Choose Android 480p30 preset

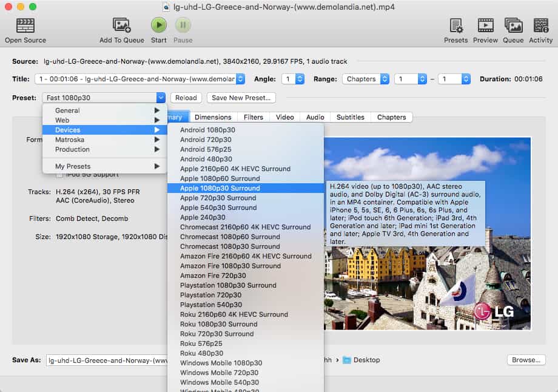click(x=246, y=159)
